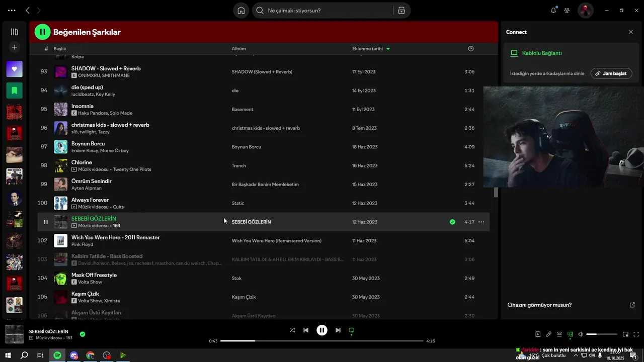The width and height of the screenshot is (644, 362).
Task: Mute the volume speaker icon
Action: [581, 334]
